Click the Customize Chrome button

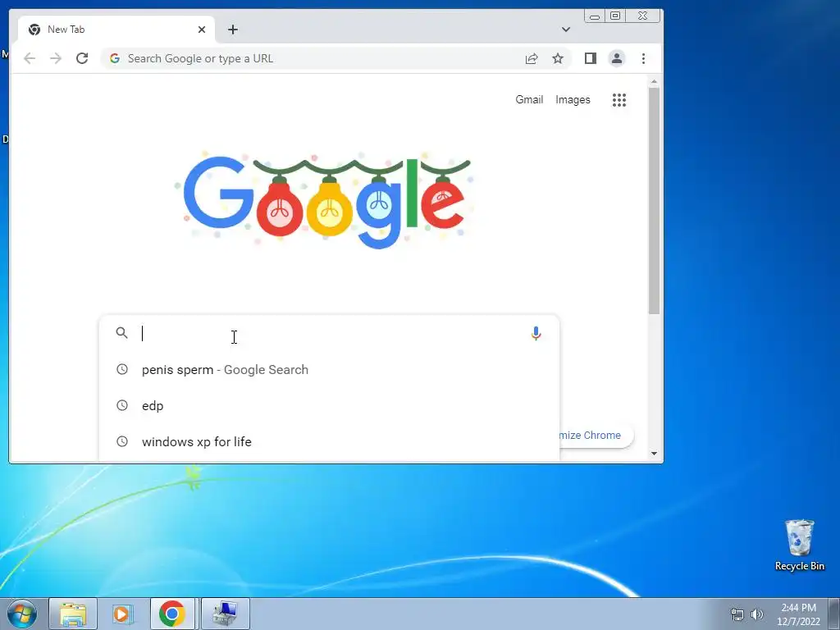point(596,435)
